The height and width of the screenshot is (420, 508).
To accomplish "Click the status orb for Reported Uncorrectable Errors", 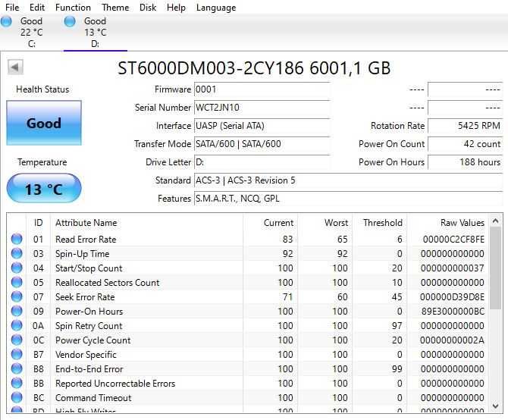I will coord(17,383).
